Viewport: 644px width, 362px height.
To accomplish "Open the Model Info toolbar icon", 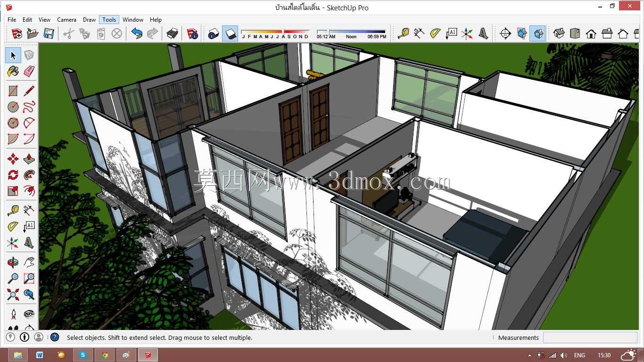I will pos(192,33).
